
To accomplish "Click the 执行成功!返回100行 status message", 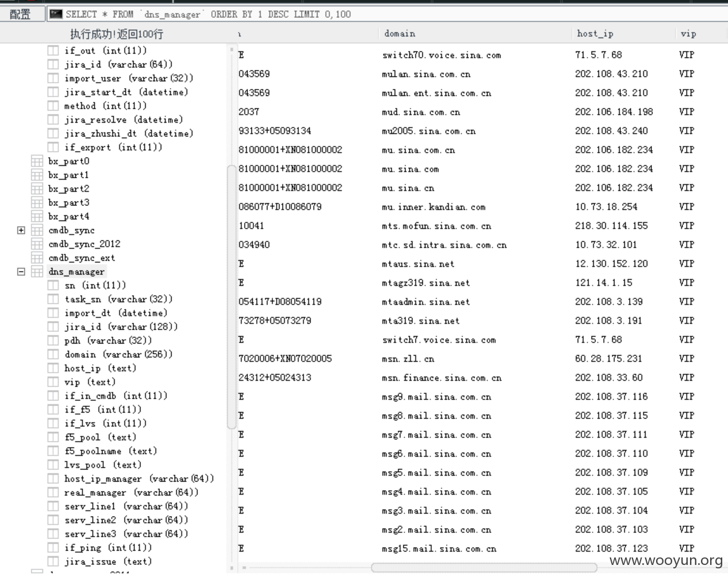I will (x=116, y=34).
